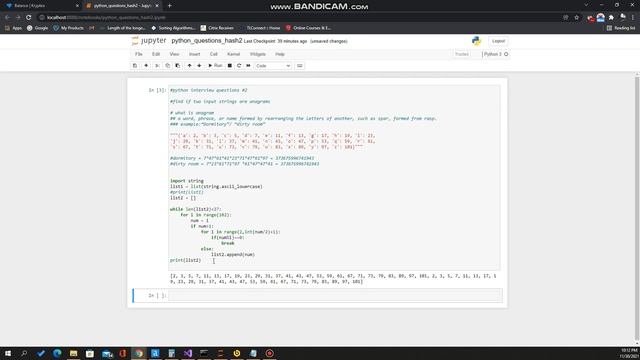Paste cells below in the Jupyter toolbar
The image size is (640, 360).
point(178,66)
